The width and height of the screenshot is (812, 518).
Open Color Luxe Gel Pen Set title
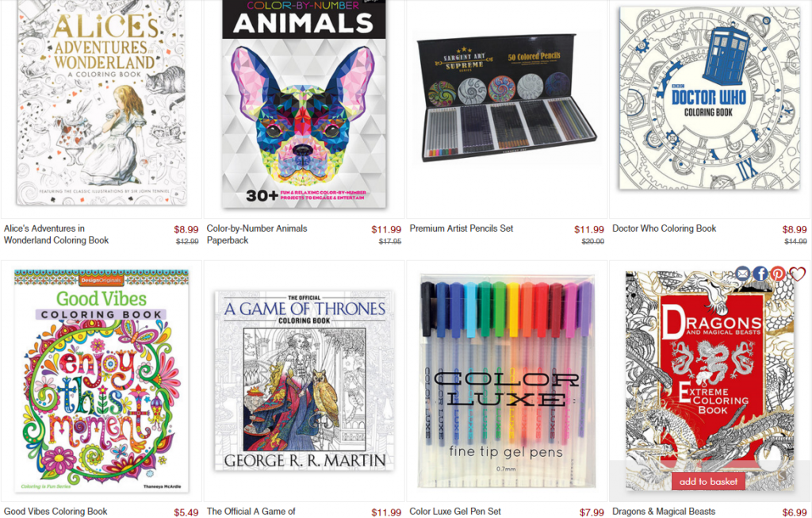455,512
